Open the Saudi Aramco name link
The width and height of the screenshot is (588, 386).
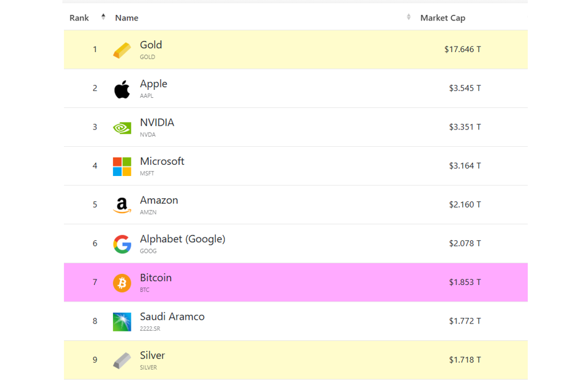[172, 317]
